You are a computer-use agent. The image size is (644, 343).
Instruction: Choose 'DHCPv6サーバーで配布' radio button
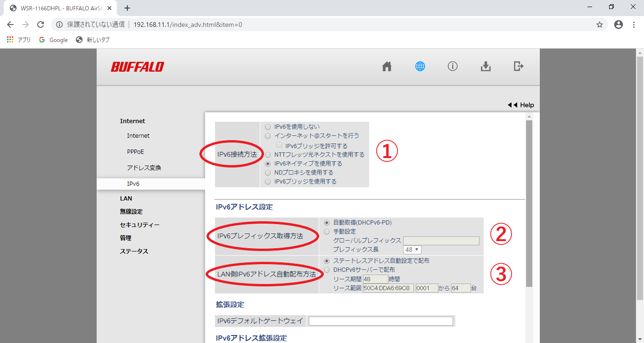point(327,270)
